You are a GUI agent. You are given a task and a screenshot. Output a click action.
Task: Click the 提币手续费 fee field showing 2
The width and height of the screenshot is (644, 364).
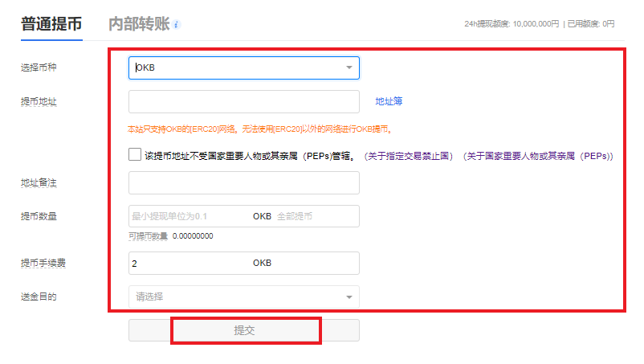pyautogui.click(x=244, y=263)
